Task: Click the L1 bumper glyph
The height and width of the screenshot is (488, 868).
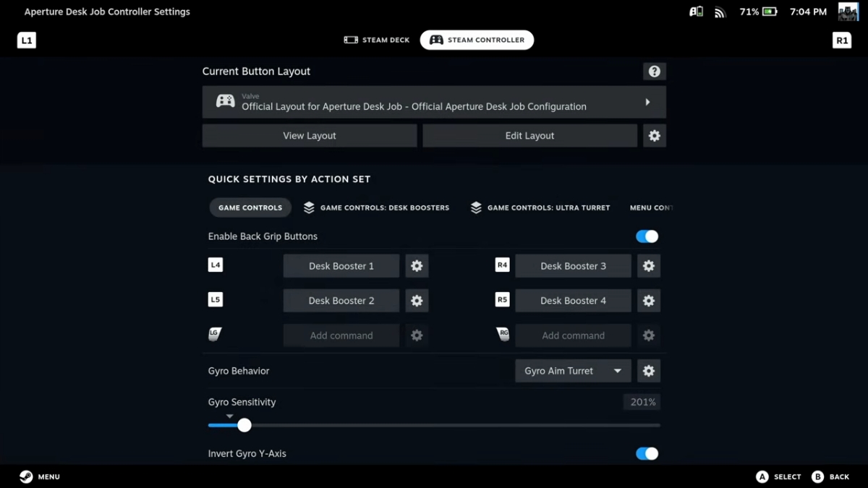Action: (x=27, y=40)
